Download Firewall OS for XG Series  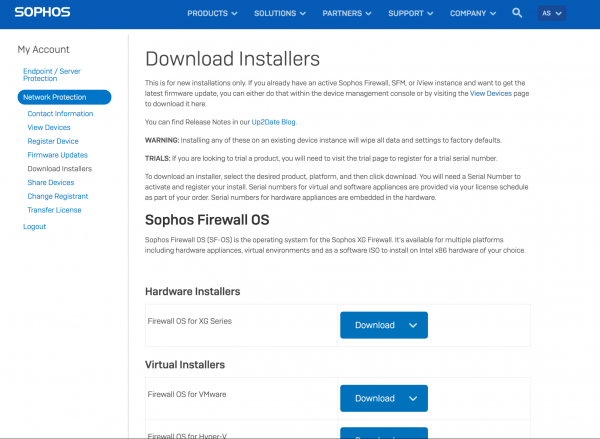coord(383,325)
